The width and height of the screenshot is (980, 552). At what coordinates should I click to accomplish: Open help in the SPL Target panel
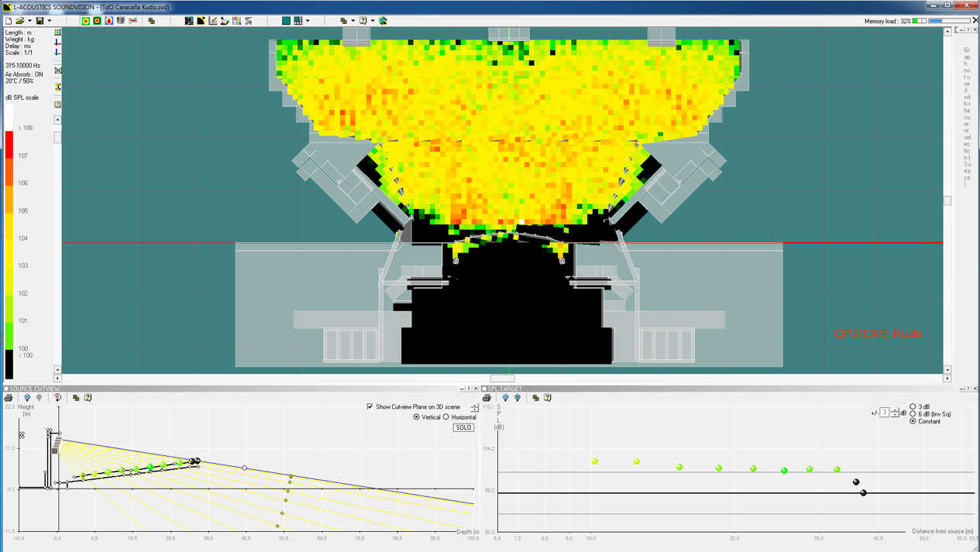click(x=548, y=398)
